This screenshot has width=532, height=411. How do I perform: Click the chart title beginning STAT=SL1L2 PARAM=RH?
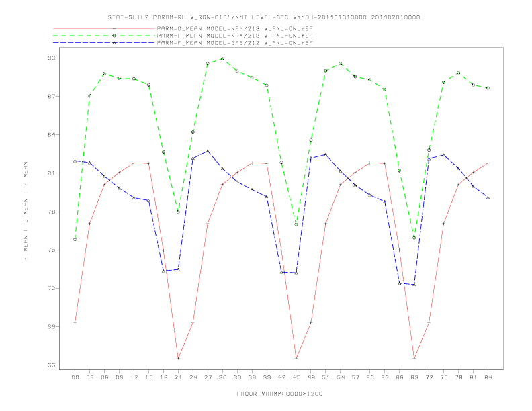pyautogui.click(x=263, y=17)
